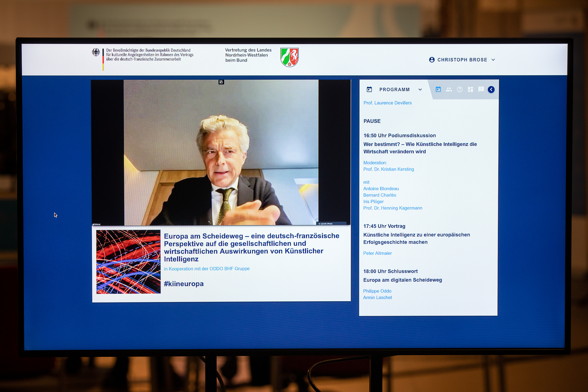The image size is (588, 392).
Task: Click the colorful light-trails event thumbnail
Action: (129, 262)
